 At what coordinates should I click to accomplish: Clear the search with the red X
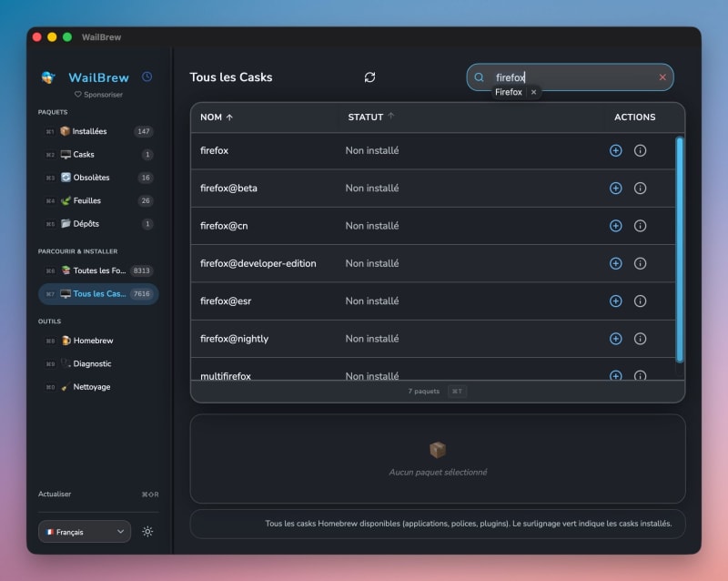coord(662,77)
